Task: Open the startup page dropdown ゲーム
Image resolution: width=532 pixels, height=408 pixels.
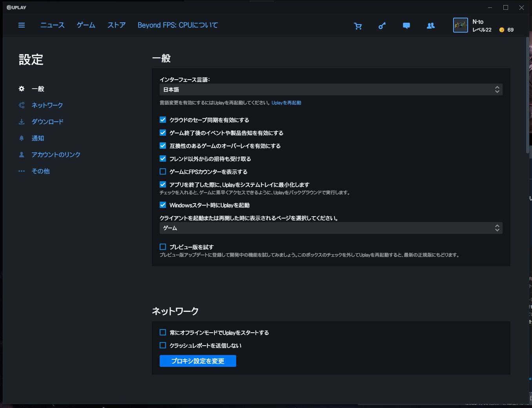Action: coord(331,228)
